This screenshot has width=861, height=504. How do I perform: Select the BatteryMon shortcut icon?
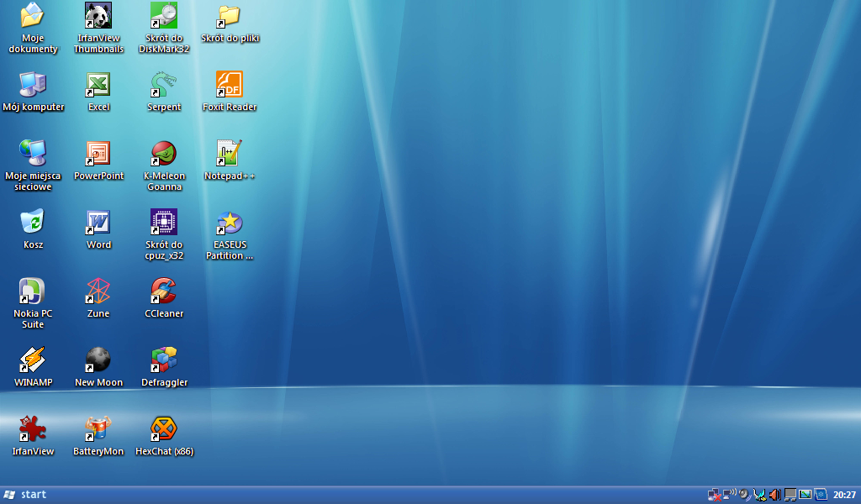point(98,428)
